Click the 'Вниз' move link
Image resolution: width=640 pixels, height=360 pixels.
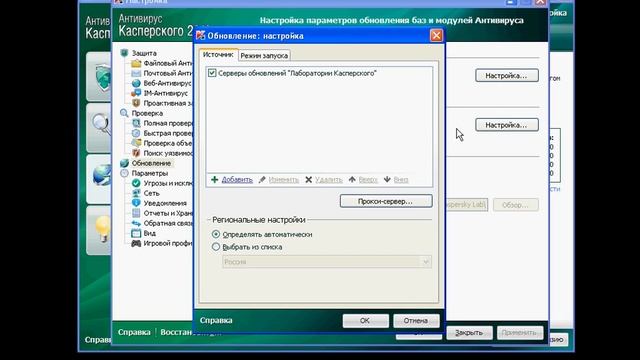click(401, 180)
